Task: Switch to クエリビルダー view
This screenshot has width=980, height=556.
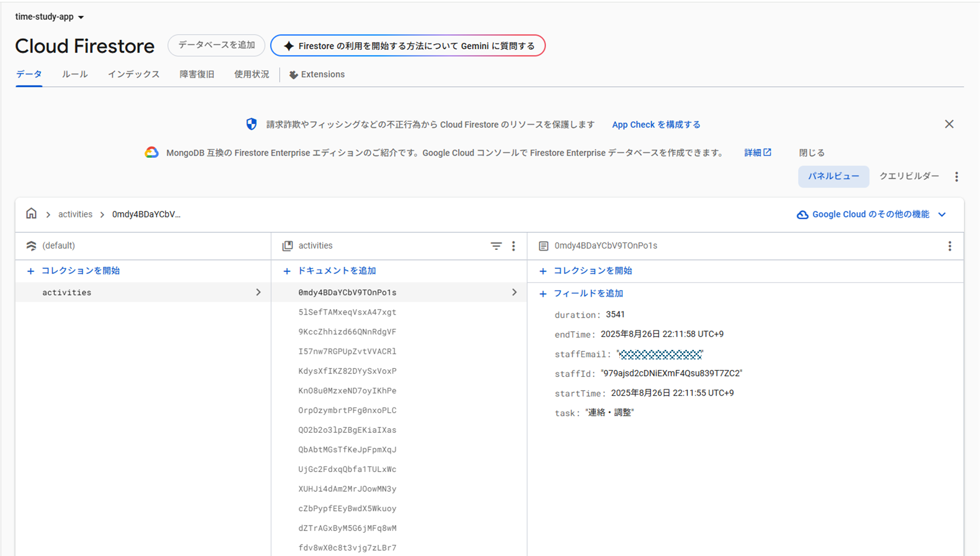Action: coord(909,176)
